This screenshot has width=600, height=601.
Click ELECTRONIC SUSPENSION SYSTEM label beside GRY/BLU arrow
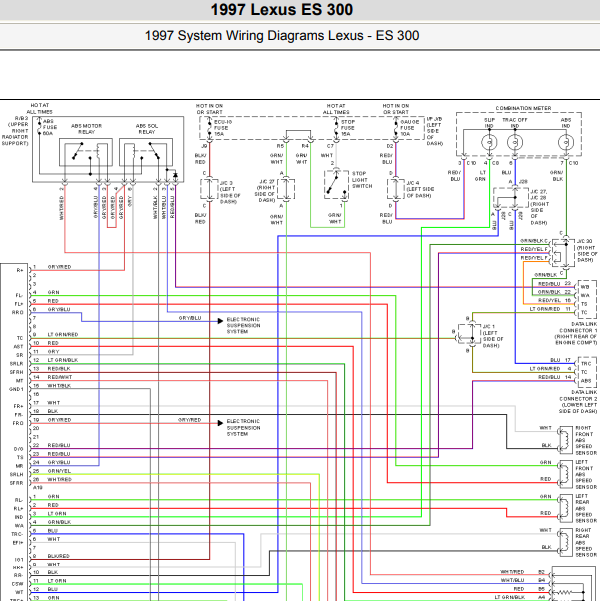[243, 325]
